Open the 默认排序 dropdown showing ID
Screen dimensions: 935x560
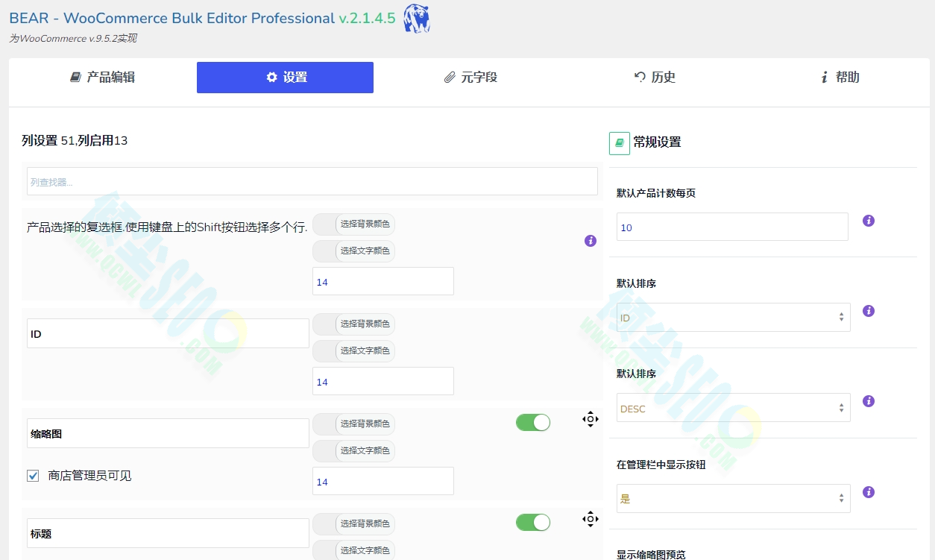(x=734, y=318)
